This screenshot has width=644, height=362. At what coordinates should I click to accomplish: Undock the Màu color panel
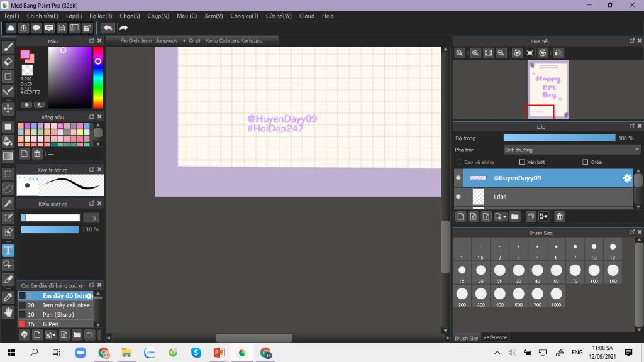pos(92,41)
